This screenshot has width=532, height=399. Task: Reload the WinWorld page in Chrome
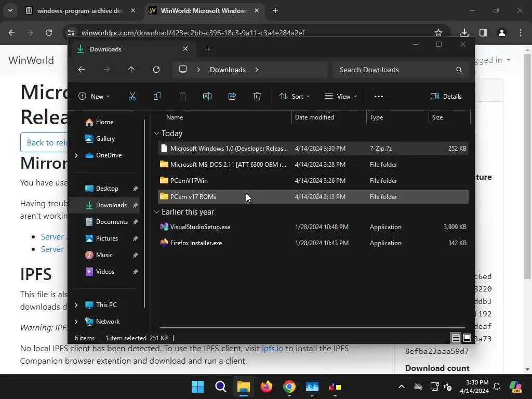pyautogui.click(x=49, y=33)
